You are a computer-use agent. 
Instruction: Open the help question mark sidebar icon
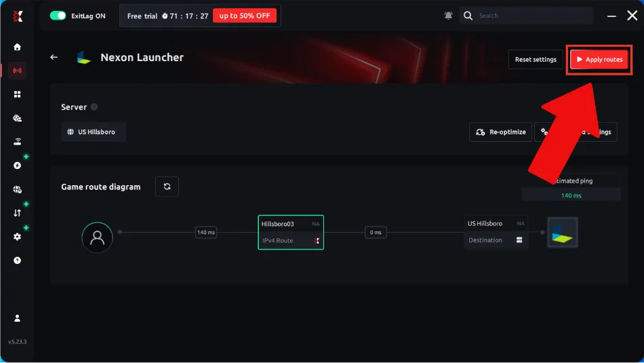pos(17,261)
